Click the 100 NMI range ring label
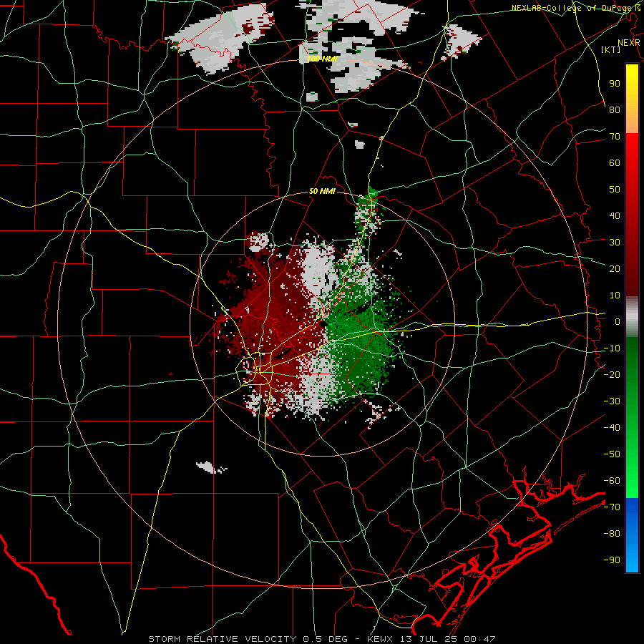Viewport: 644px width, 644px height. [323, 59]
